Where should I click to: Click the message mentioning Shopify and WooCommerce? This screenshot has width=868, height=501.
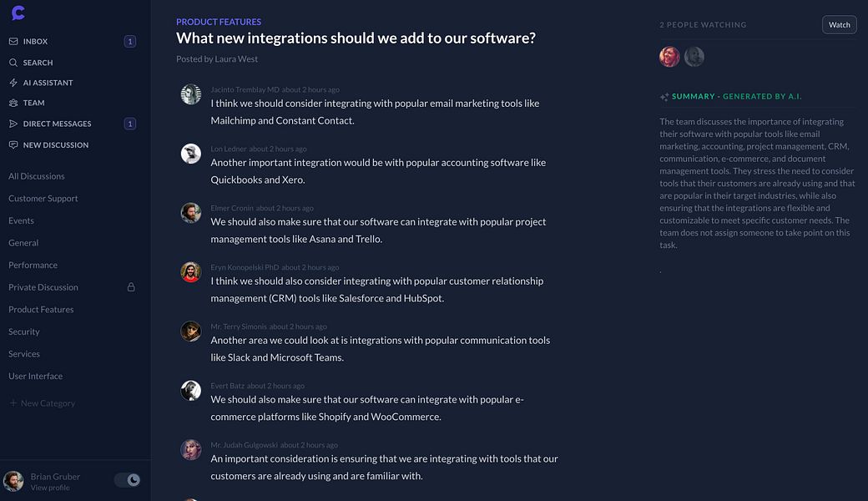(x=367, y=408)
